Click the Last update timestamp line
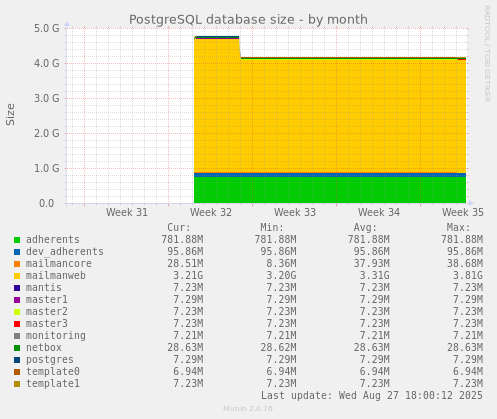Image resolution: width=497 pixels, height=419 pixels. [372, 396]
